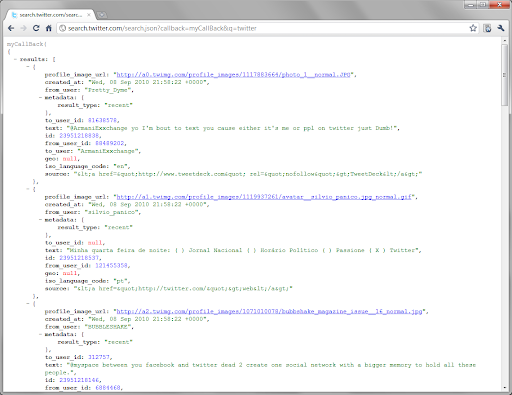Screen dimensions: 512x395
Task: Open the bubbshake_magazine profile image link
Action: [269, 311]
